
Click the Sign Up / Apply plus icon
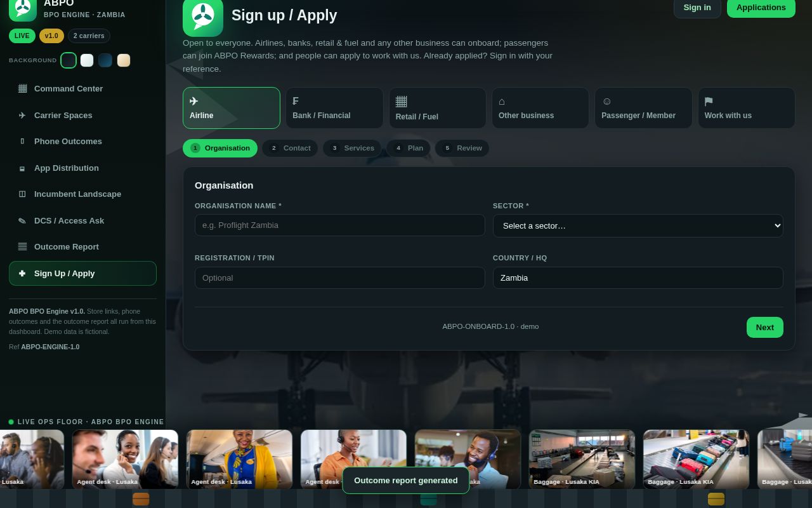[22, 273]
